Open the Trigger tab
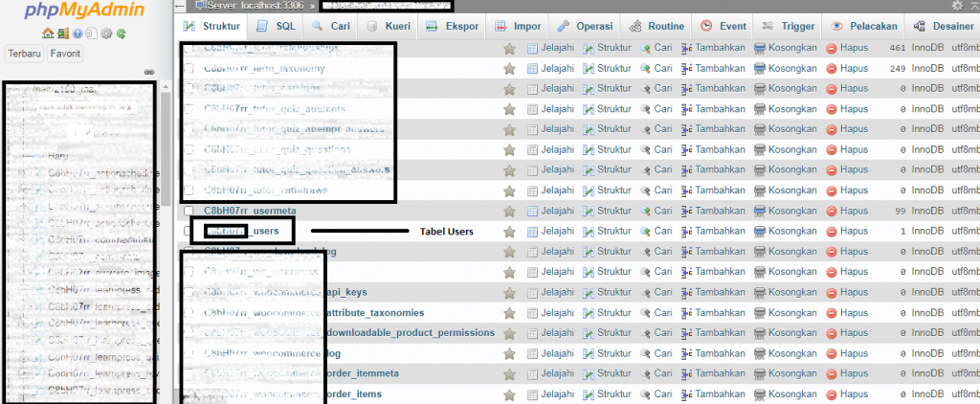Image resolution: width=980 pixels, height=404 pixels. click(789, 27)
